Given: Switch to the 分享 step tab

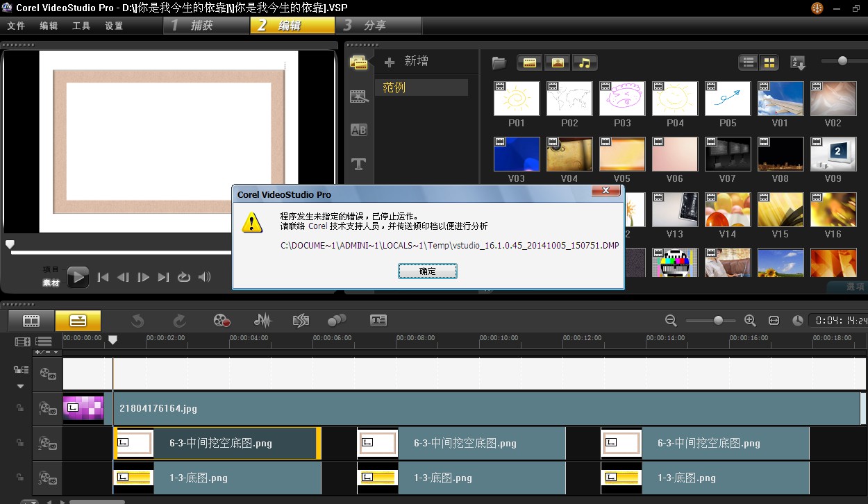Looking at the screenshot, I should point(379,26).
